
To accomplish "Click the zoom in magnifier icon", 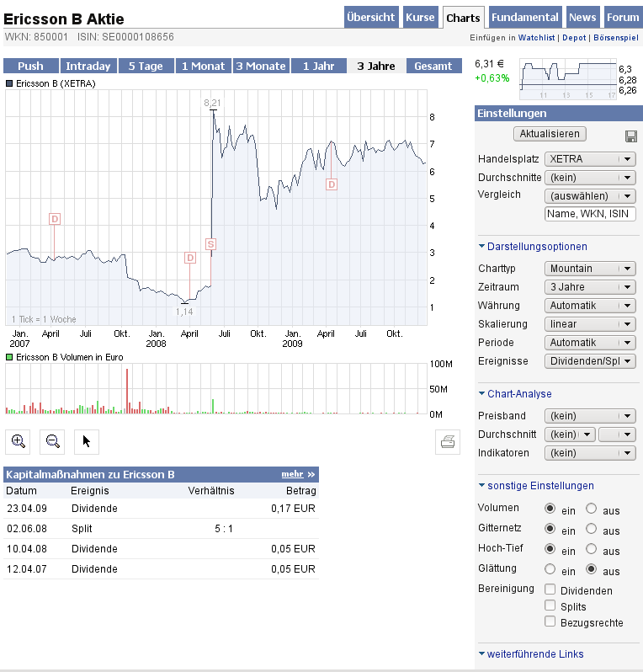I will (x=18, y=441).
